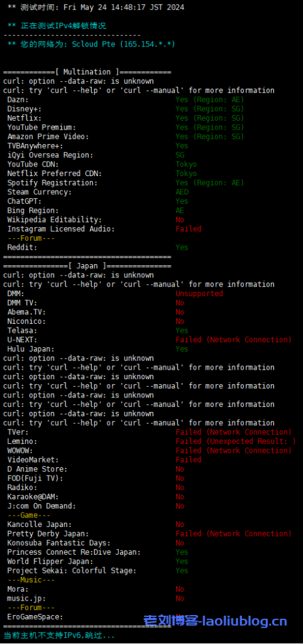Click the Scloud Pte network line
Screen dimensions: 303x644
pos(91,44)
